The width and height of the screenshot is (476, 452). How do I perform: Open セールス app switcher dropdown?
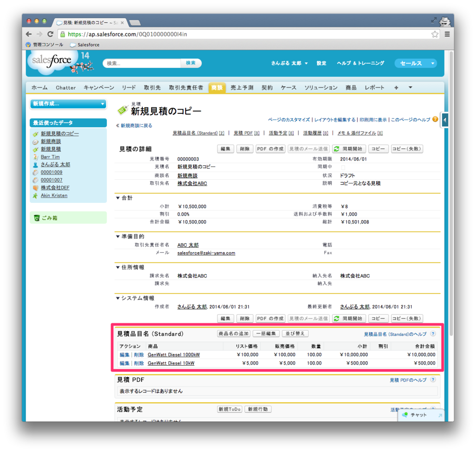[416, 63]
